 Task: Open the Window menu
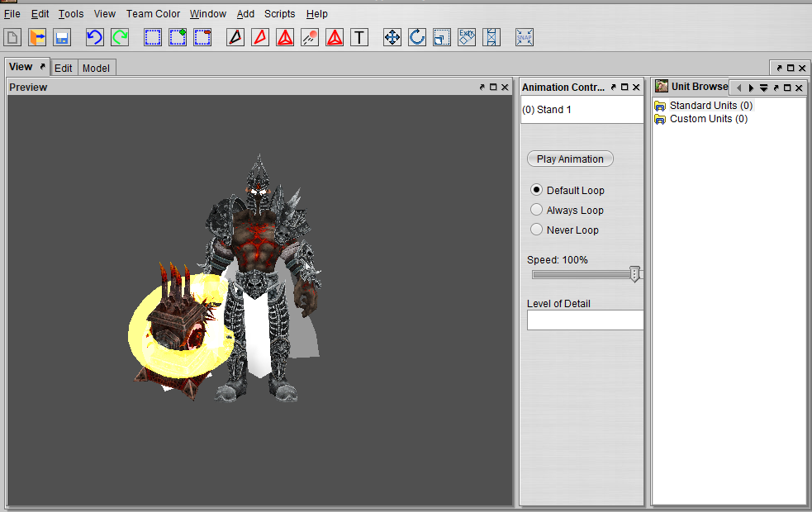point(207,14)
